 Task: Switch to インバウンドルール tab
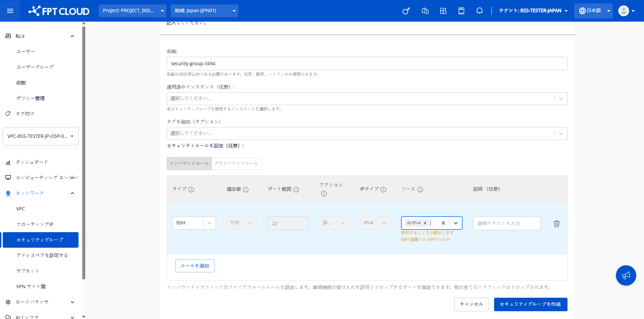[189, 164]
